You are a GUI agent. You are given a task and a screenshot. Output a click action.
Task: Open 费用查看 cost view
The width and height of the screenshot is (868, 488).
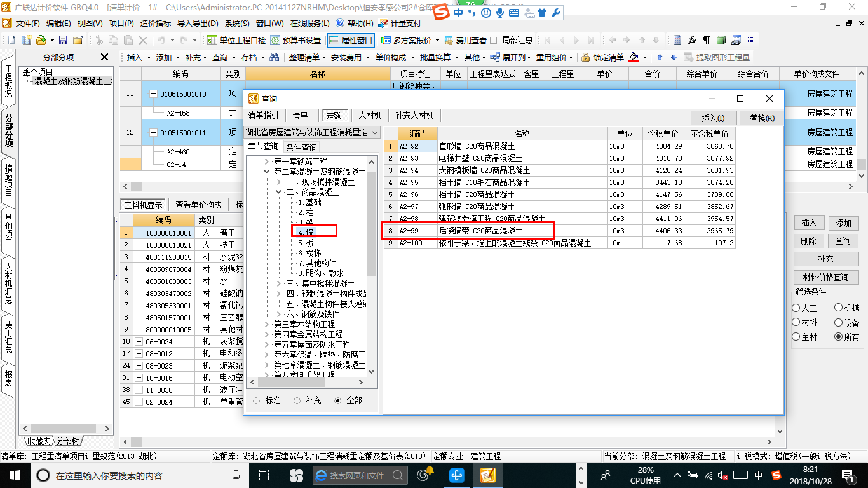point(465,40)
